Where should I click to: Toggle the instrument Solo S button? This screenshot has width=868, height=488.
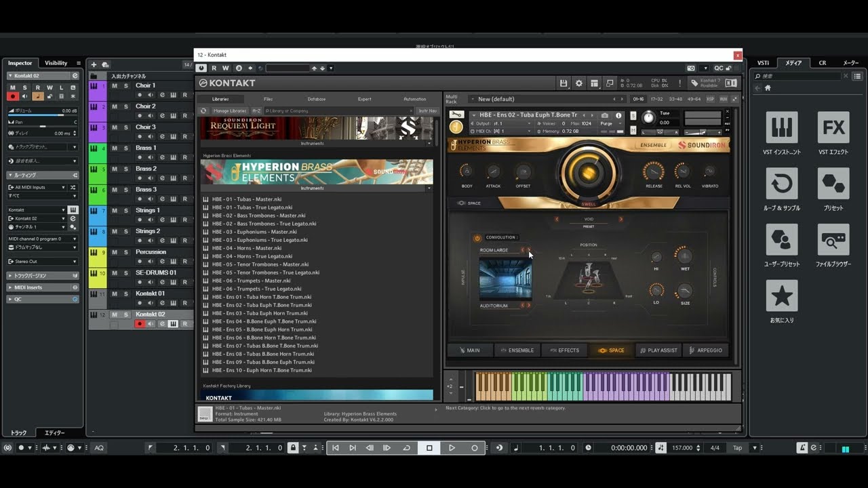pyautogui.click(x=633, y=115)
